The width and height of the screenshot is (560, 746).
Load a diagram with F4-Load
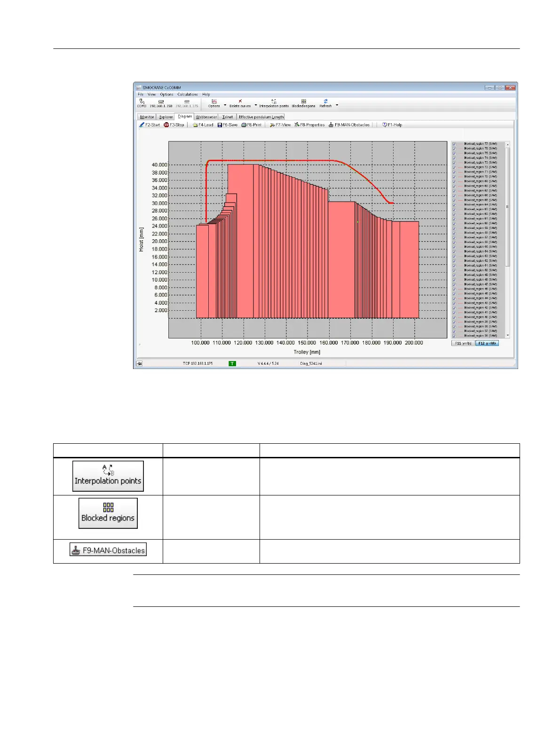(x=203, y=125)
